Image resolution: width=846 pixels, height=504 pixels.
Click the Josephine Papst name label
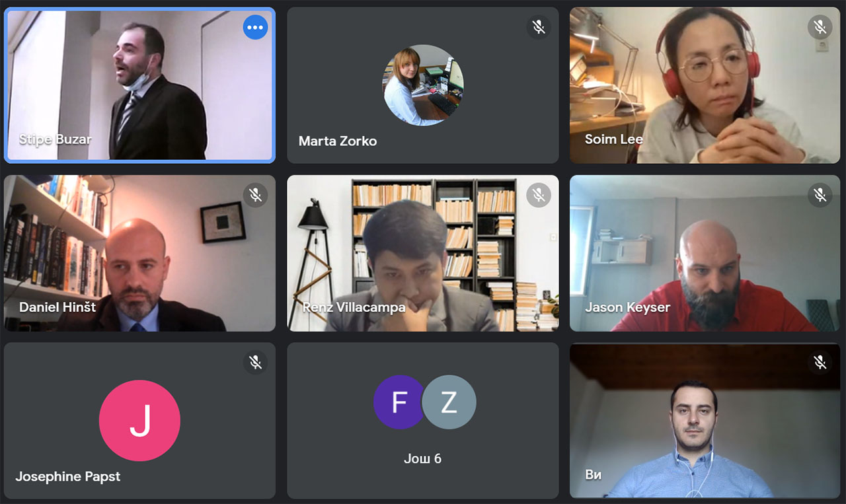(68, 476)
